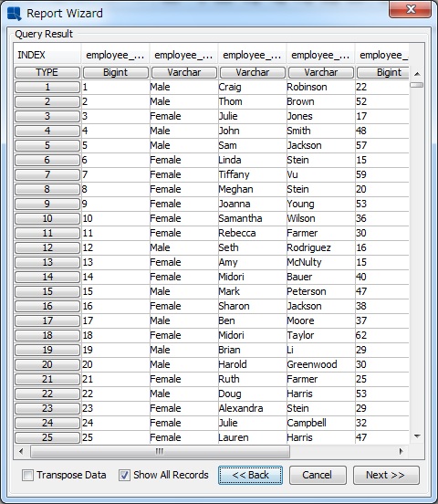The image size is (438, 504).
Task: Click the Report Wizard app icon
Action: [14, 14]
